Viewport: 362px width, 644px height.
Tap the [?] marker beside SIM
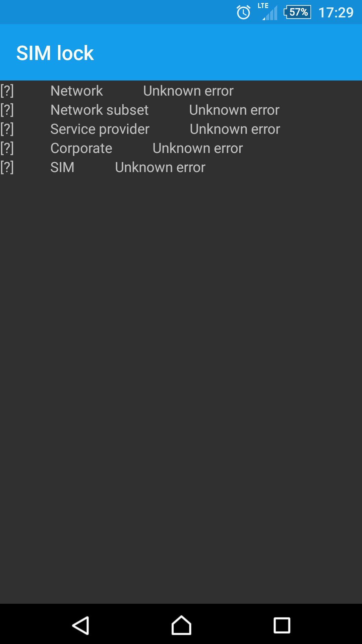point(7,167)
